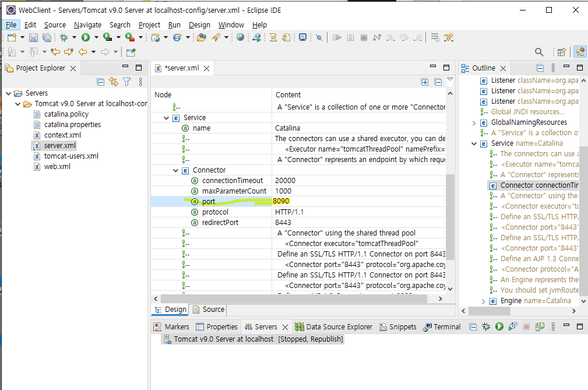
Task: Open the Window menu
Action: tap(231, 24)
